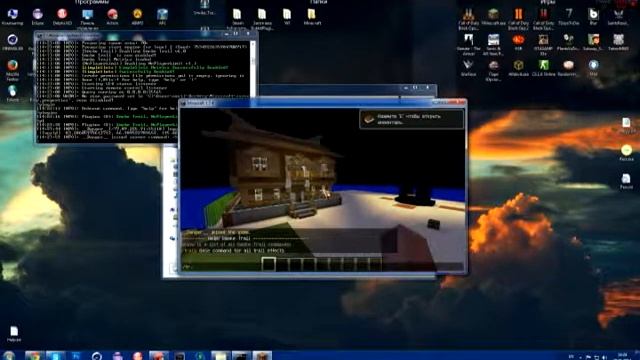Switch to the Minecraft taskbar button
The width and height of the screenshot is (640, 360).
pos(262,355)
